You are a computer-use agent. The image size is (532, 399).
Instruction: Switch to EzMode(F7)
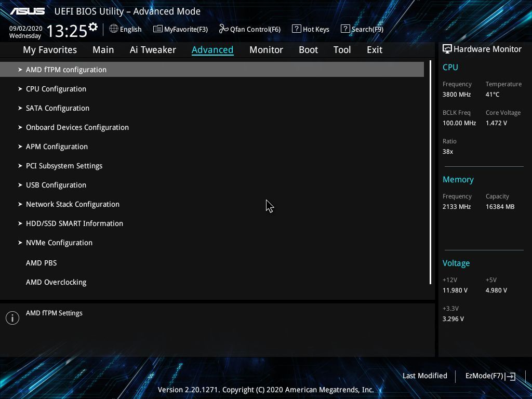[x=490, y=376]
